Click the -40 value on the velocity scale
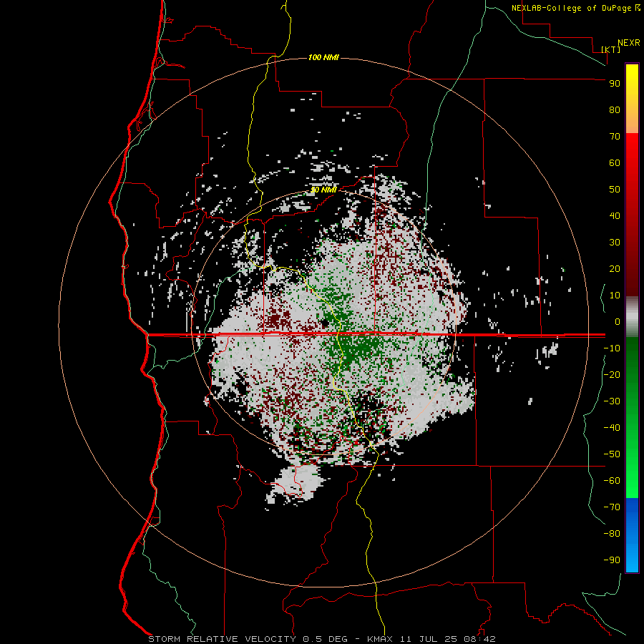The width and height of the screenshot is (644, 644). pyautogui.click(x=612, y=428)
